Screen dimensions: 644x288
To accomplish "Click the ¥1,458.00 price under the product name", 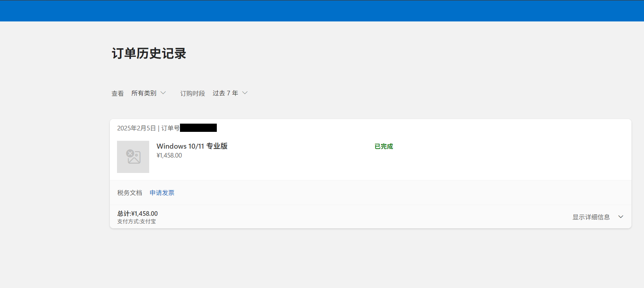I will pos(169,155).
